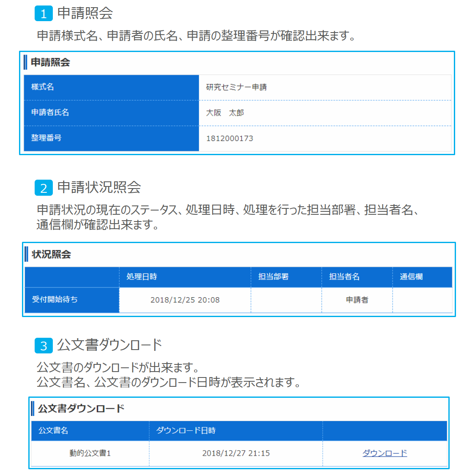
Task: Click the 公文書名 column header
Action: click(90, 431)
